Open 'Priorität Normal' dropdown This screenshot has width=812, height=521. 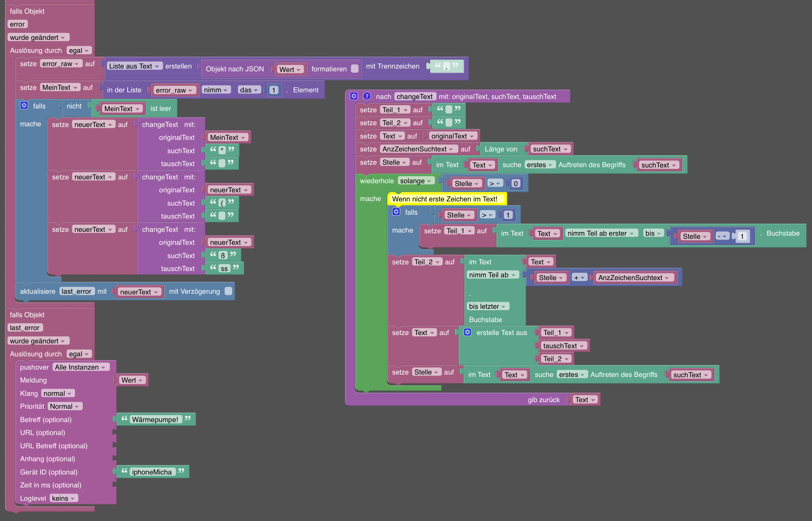[65, 406]
